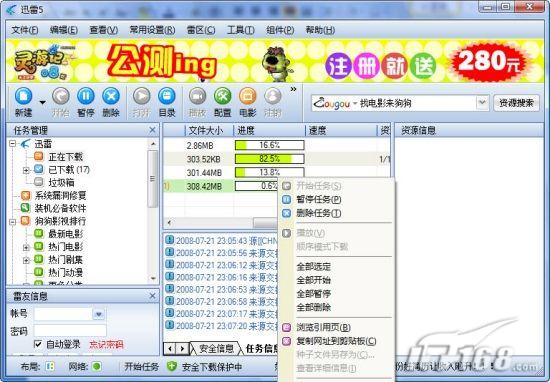Open the gougou search box dropdown
This screenshot has width=550, height=382.
point(482,103)
